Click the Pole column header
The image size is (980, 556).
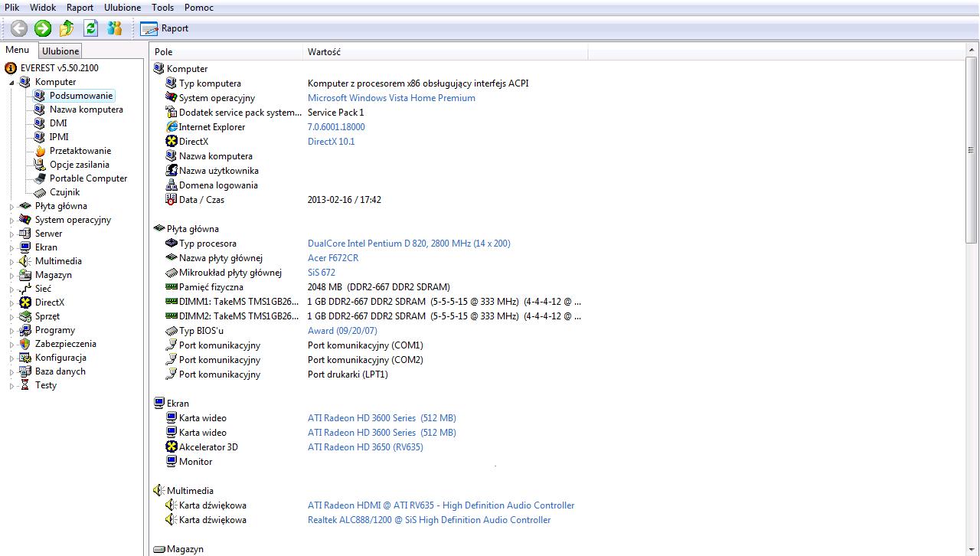(227, 52)
